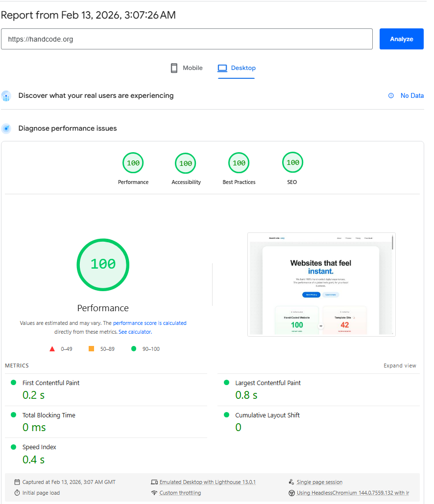The height and width of the screenshot is (504, 434).
Task: Click the No Data link
Action: point(410,95)
